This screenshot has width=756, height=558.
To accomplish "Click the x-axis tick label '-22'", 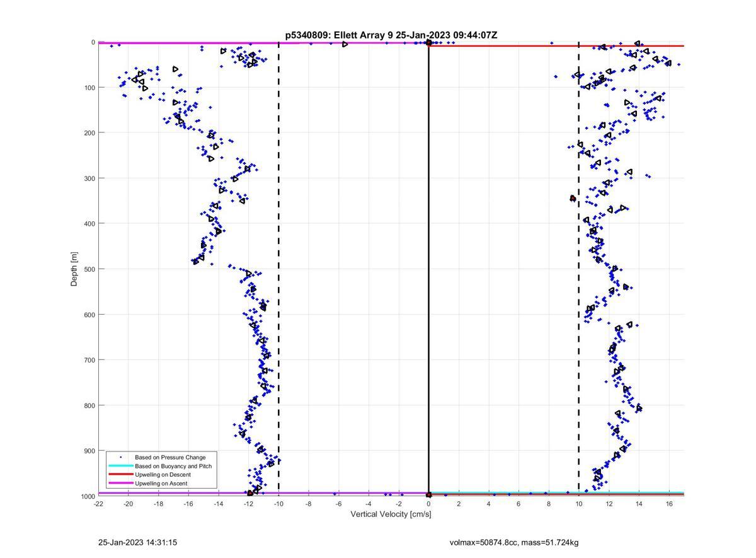I will (98, 504).
